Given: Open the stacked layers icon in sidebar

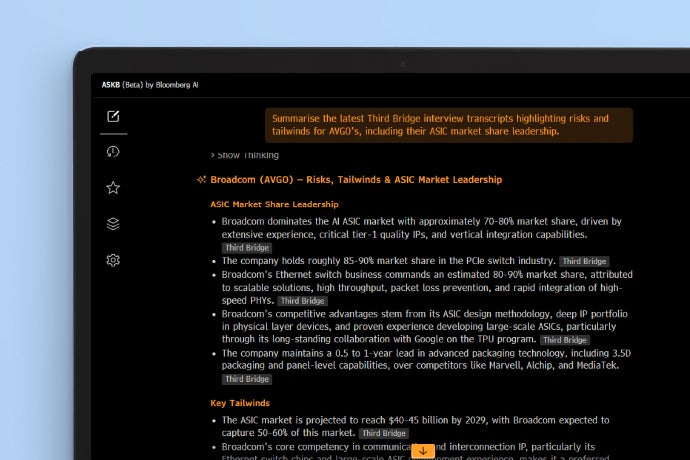Looking at the screenshot, I should 113,224.
